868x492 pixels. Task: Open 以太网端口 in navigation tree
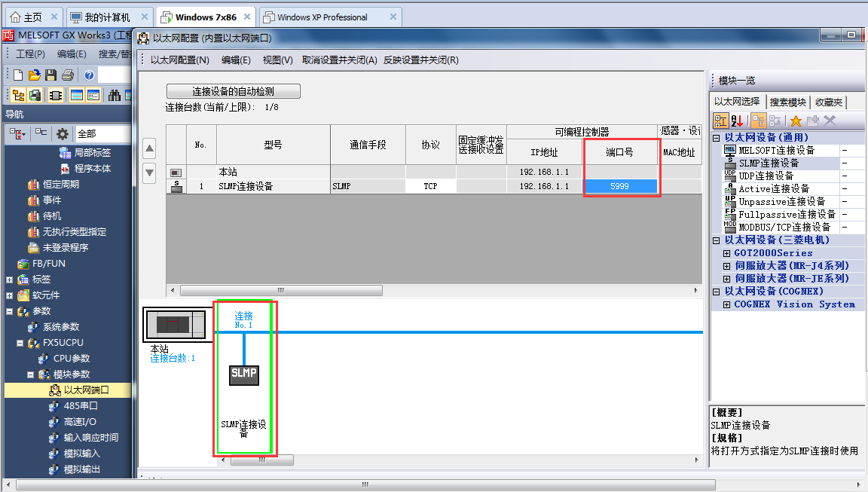coord(86,390)
